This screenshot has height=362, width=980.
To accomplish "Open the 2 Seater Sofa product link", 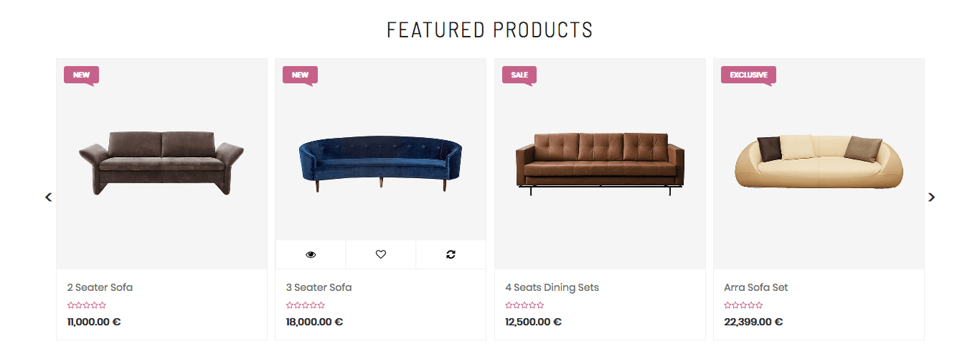I will [x=100, y=287].
